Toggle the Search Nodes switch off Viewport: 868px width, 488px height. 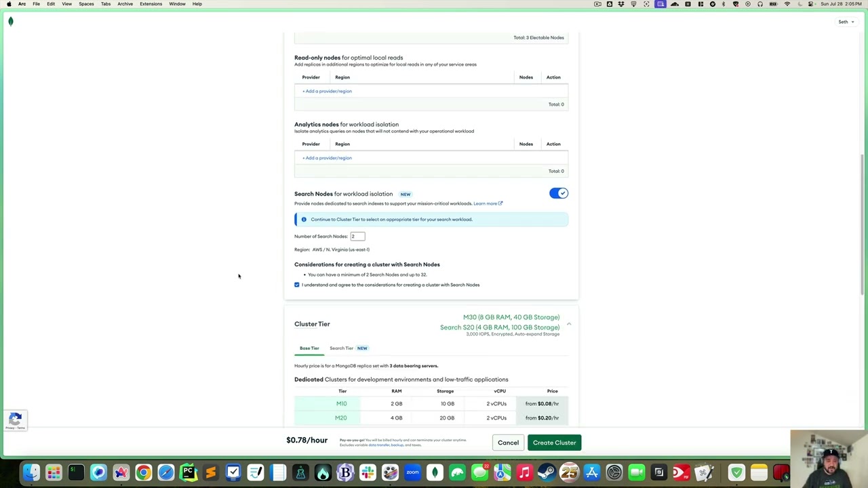coord(559,194)
